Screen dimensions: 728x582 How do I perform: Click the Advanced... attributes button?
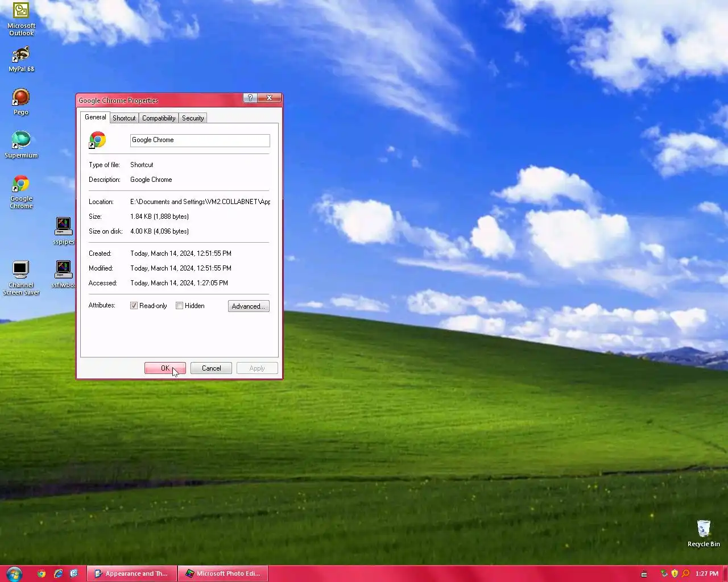(249, 306)
